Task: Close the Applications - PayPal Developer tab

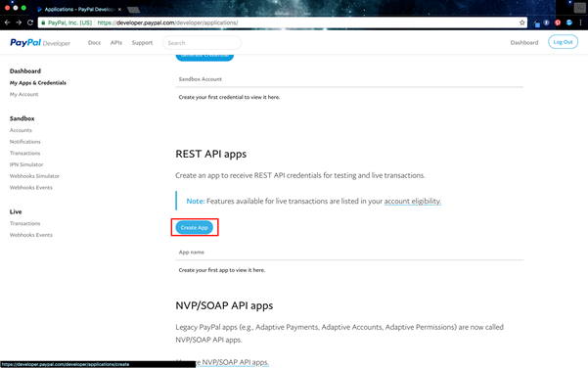Action: coord(119,10)
